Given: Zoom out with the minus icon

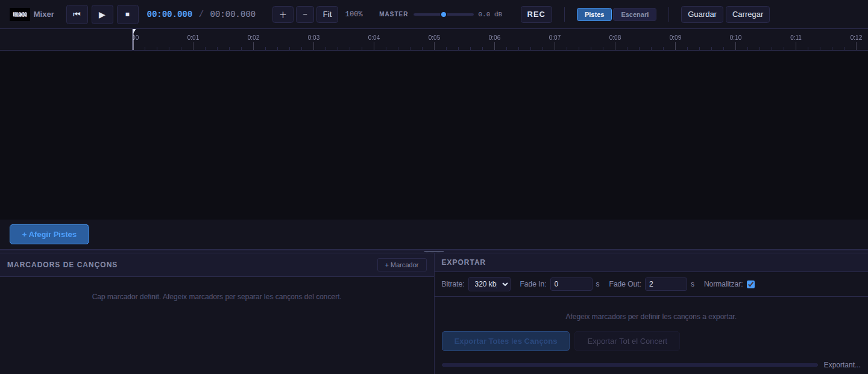Looking at the screenshot, I should (x=305, y=14).
